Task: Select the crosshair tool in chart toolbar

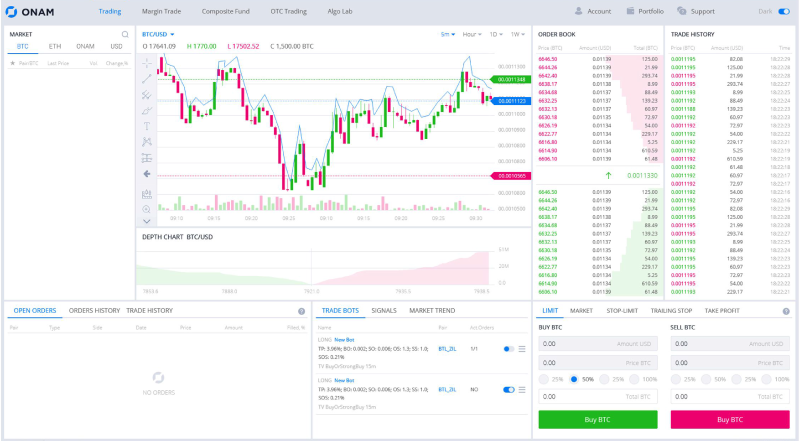Action: (x=146, y=63)
